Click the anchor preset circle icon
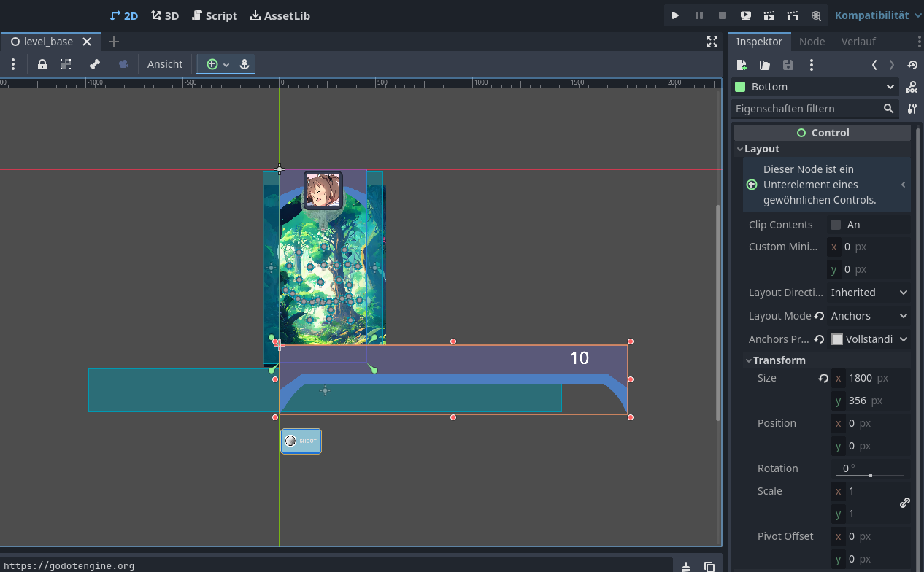 pos(212,64)
